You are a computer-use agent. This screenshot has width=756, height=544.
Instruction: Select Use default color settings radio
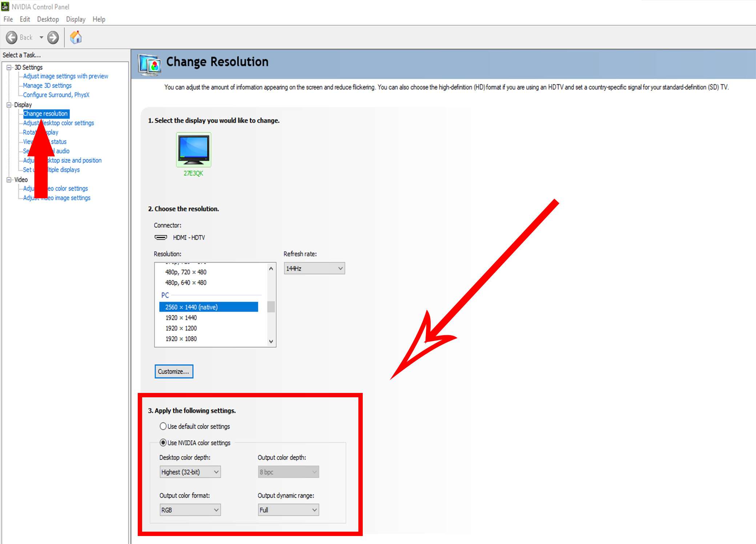click(163, 426)
